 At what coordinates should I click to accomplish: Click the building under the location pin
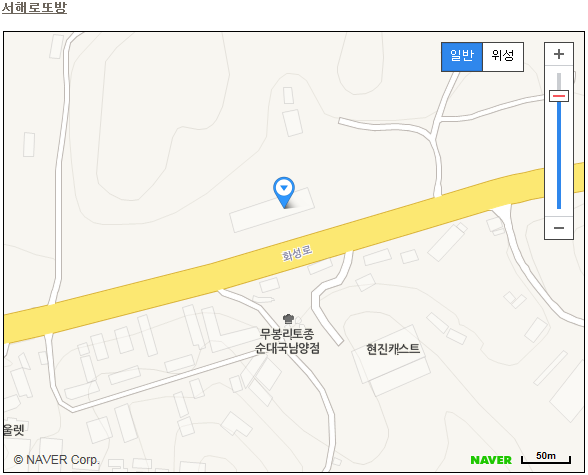(x=272, y=210)
